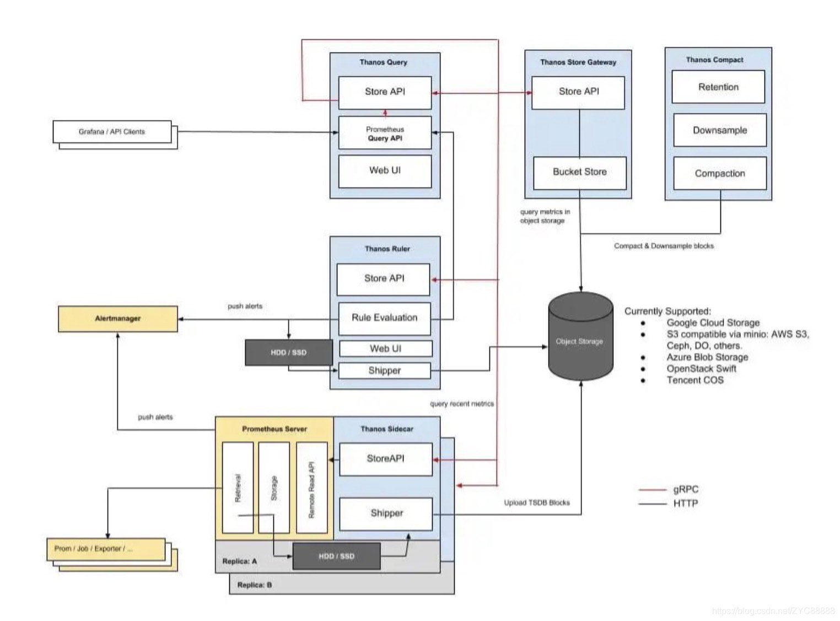Viewport: 840px width, 621px height.
Task: Click 'Upload TSDB Blocks' label
Action: point(537,502)
